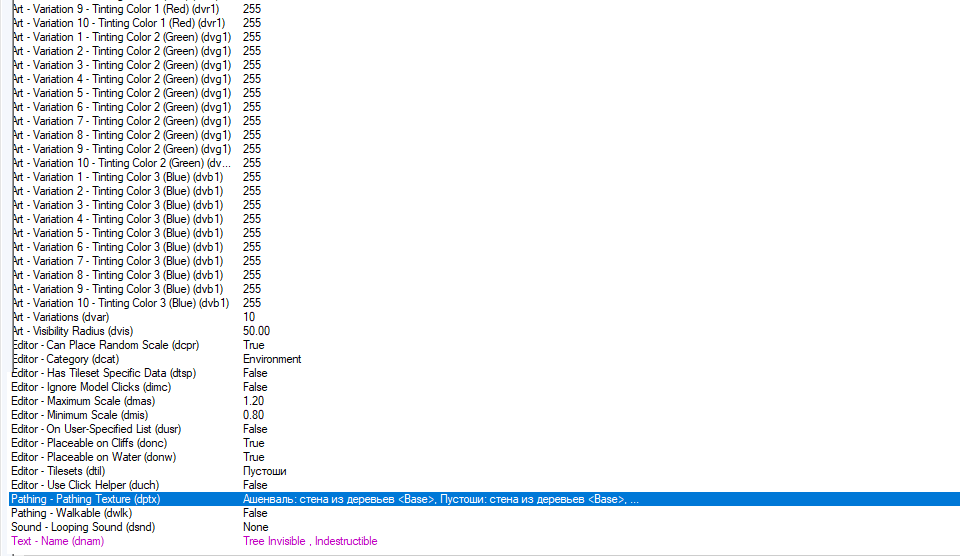This screenshot has width=960, height=556.
Task: Select Variation 2 - Tinting Color 3 (Blue) row
Action: point(484,191)
